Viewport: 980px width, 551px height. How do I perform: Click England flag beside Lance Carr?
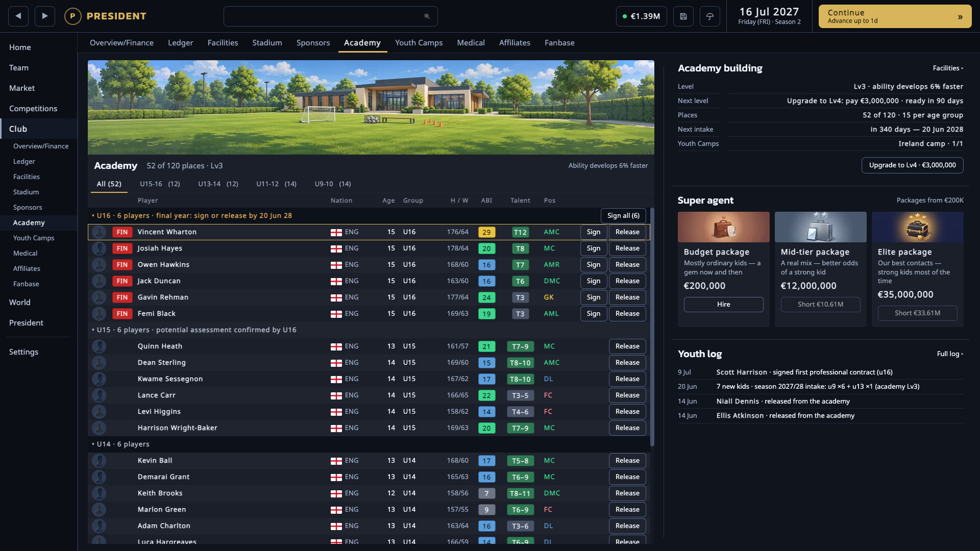point(336,396)
